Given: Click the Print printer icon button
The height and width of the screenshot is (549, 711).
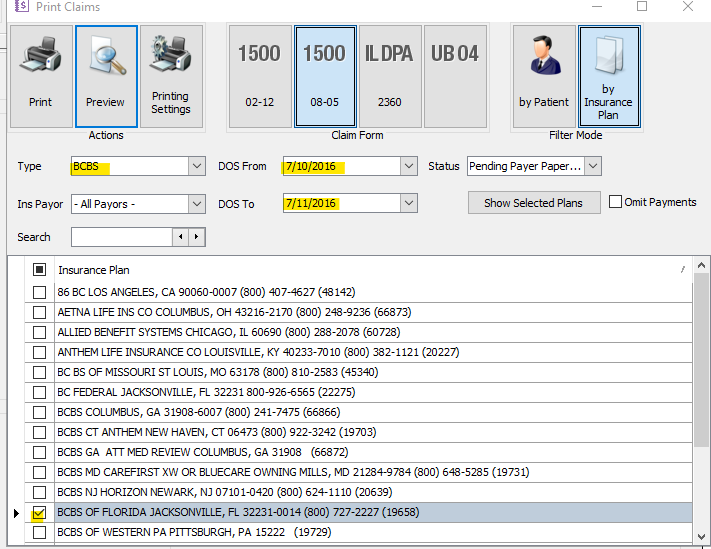Looking at the screenshot, I should [41, 76].
